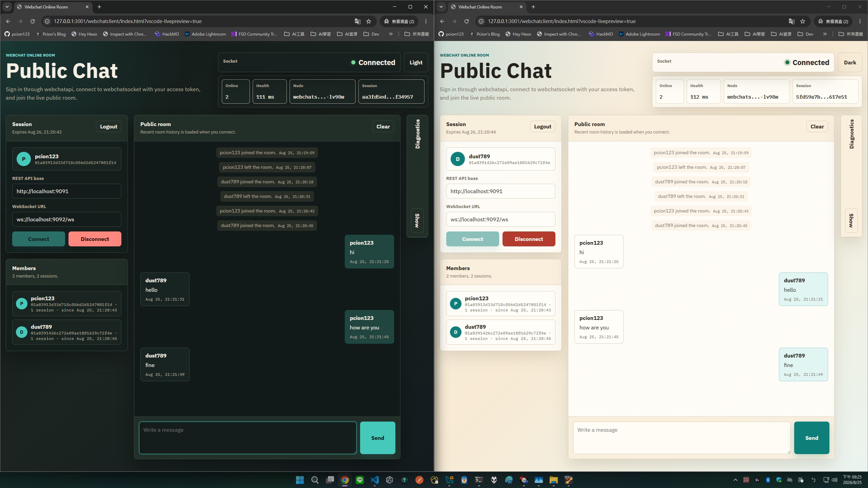Open the terminal from the taskbar
868x488 pixels.
click(x=479, y=480)
